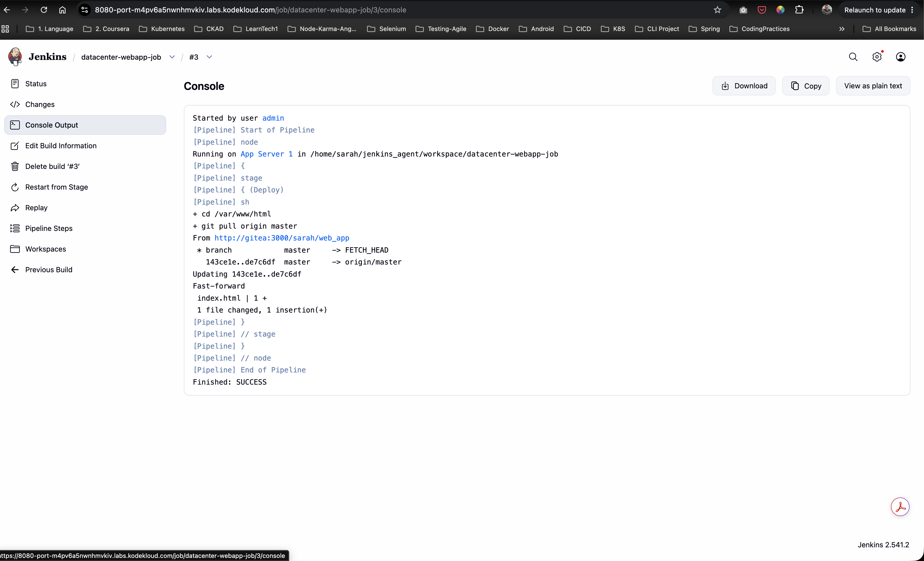Select Delete build '#3' in sidebar
This screenshot has width=924, height=561.
[x=85, y=166]
